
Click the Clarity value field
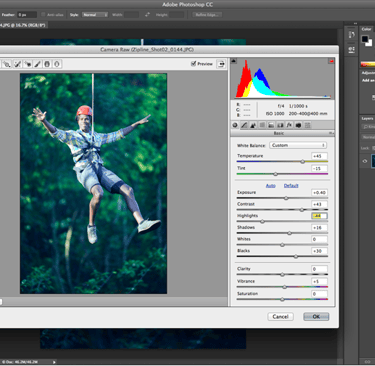(319, 269)
